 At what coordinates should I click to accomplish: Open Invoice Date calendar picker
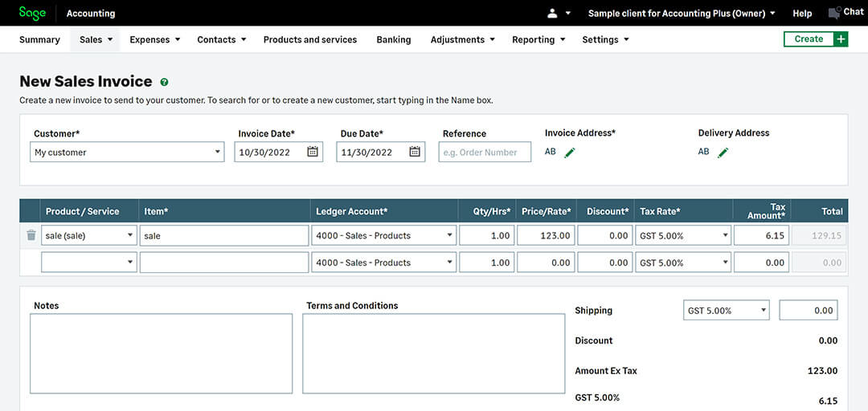[x=312, y=153]
